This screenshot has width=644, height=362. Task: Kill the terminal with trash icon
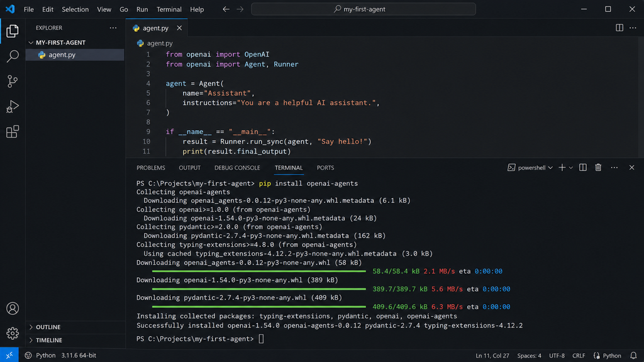599,167
